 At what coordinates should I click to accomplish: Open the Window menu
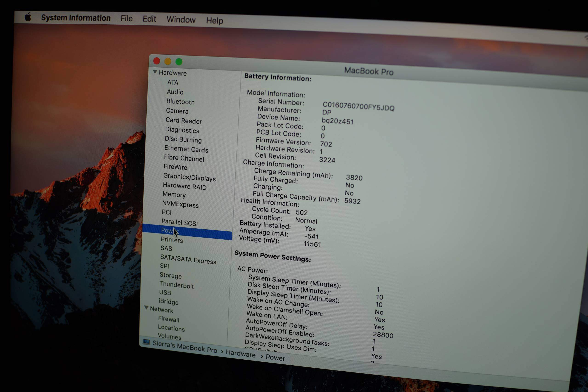[181, 20]
